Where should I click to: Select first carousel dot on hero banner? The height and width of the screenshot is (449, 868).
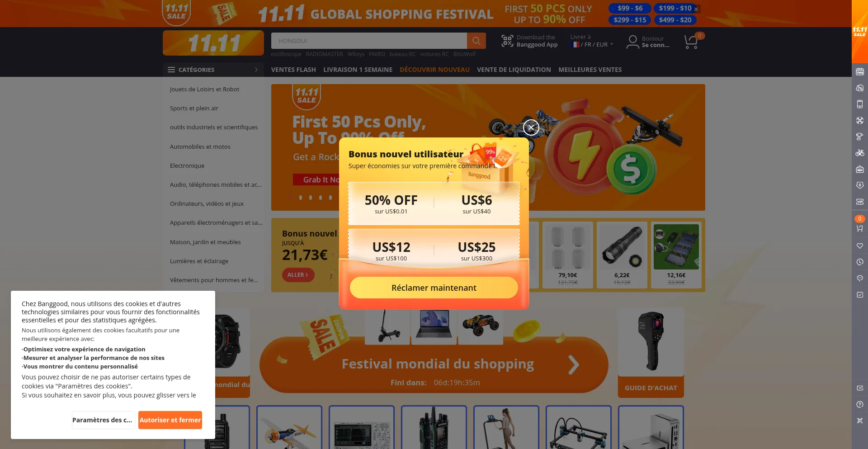[291, 198]
